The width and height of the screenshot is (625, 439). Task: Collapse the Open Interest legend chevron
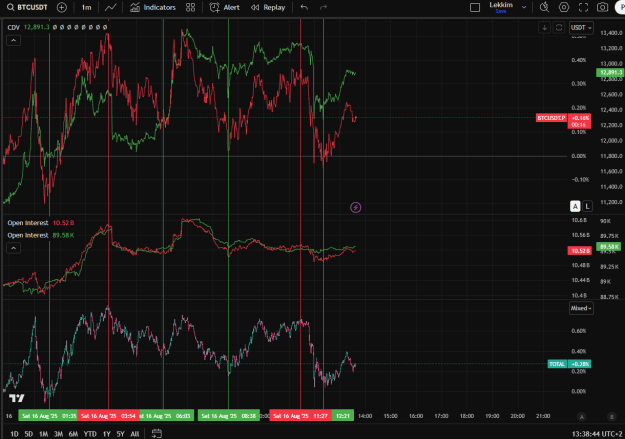pyautogui.click(x=14, y=248)
